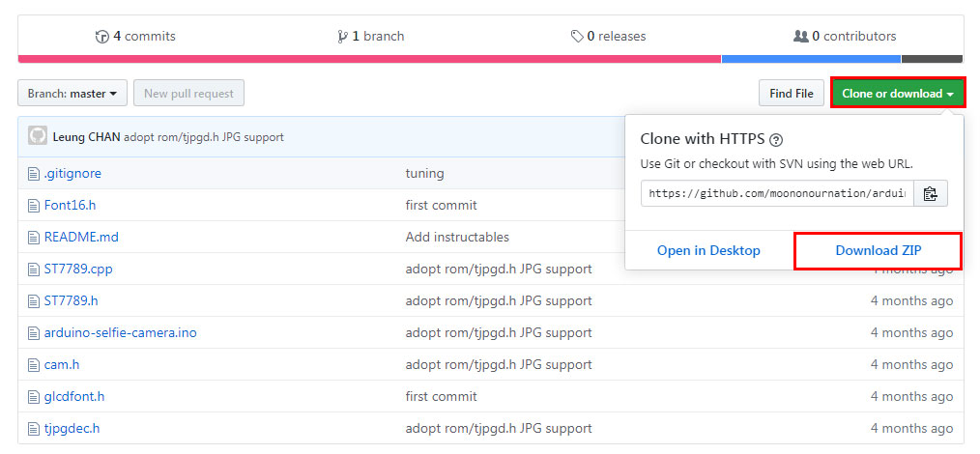Open the ST7789.cpp file
The image size is (980, 454).
pos(78,269)
